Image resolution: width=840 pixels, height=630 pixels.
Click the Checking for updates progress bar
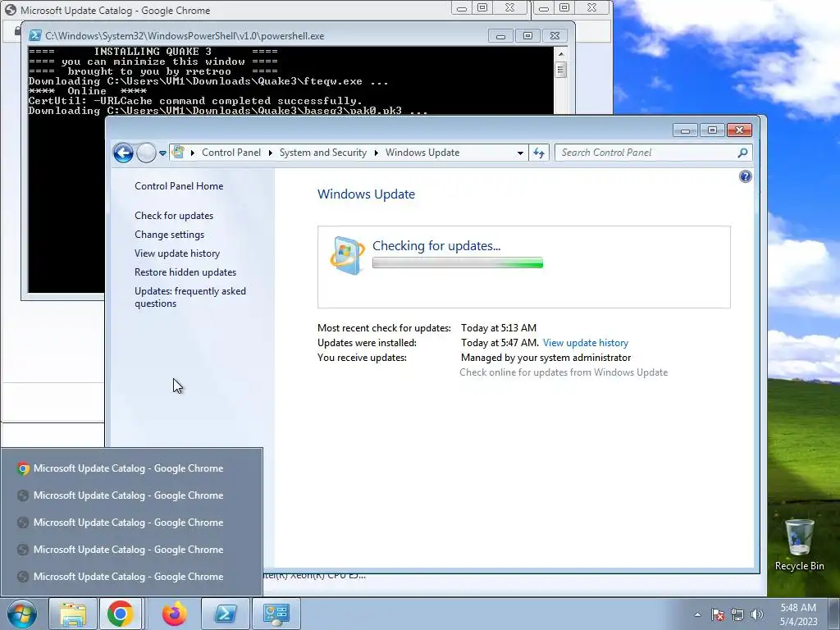coord(458,262)
